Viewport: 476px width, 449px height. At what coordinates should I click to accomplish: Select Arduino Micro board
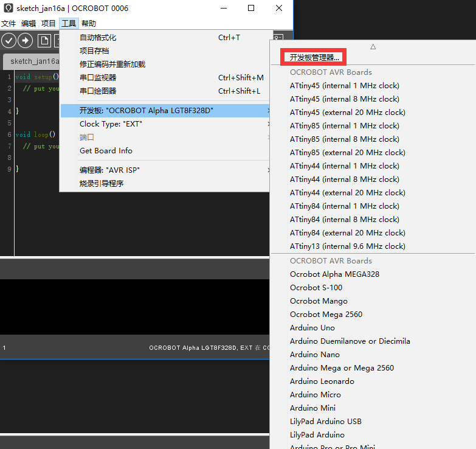[315, 395]
